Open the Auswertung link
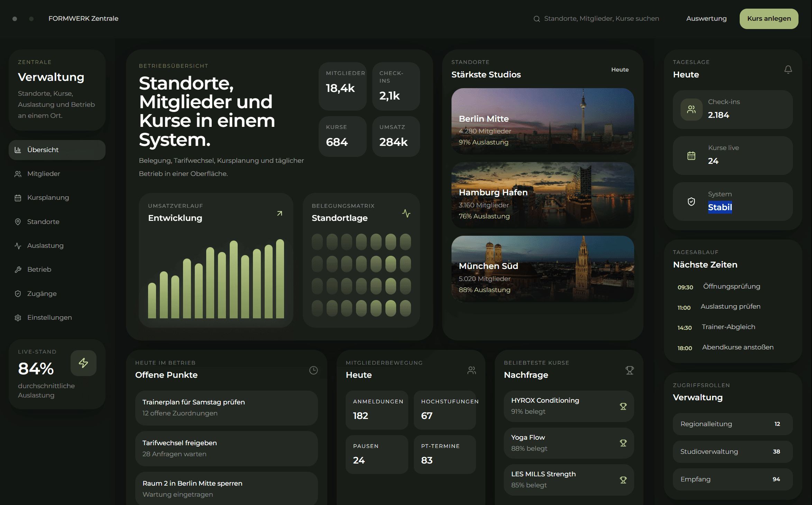 tap(706, 19)
